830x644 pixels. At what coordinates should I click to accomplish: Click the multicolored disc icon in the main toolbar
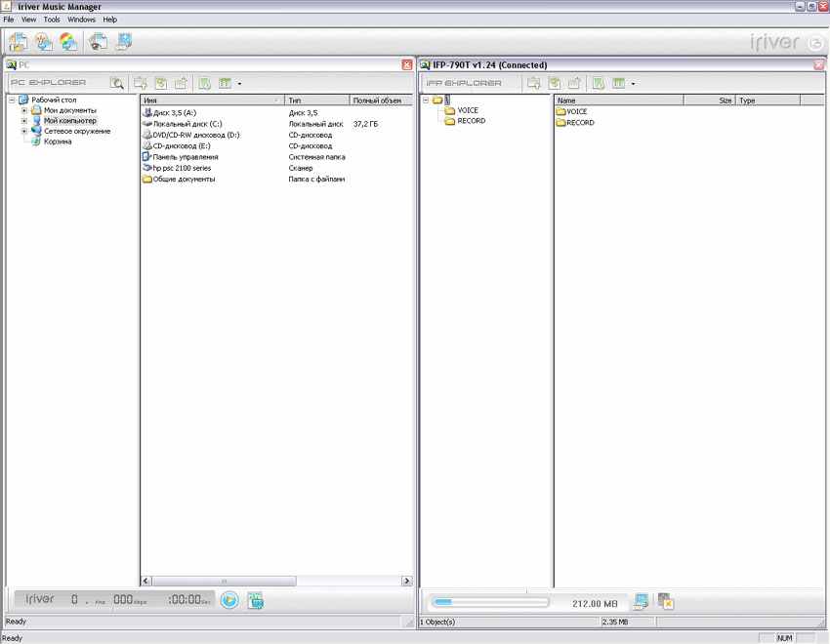[68, 42]
